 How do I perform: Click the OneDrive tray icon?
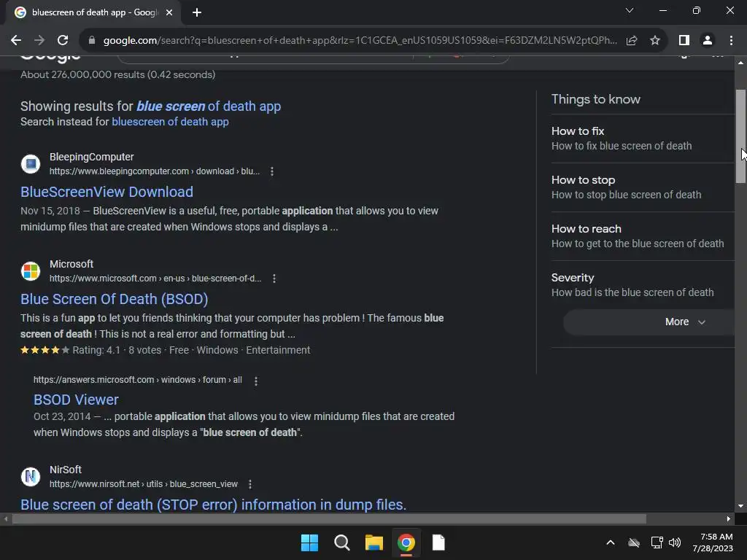coord(634,542)
